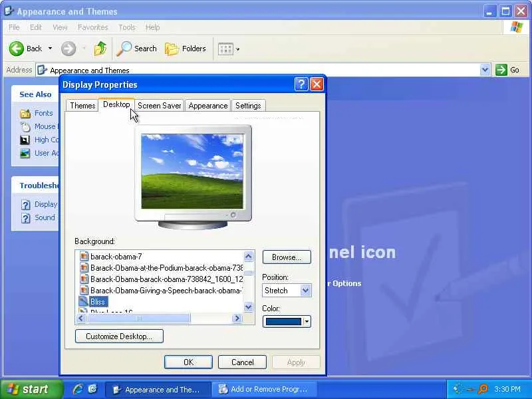
Task: Click Customize Desktop... button
Action: pyautogui.click(x=119, y=336)
